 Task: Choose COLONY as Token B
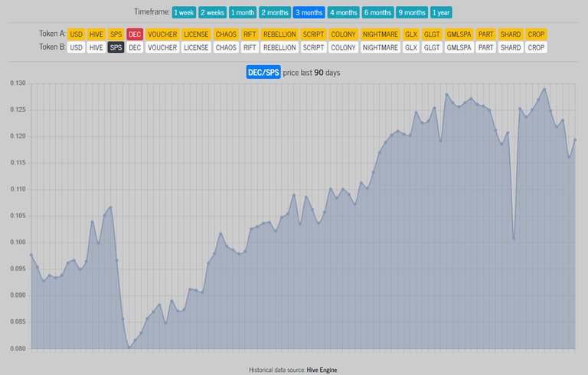[x=344, y=47]
